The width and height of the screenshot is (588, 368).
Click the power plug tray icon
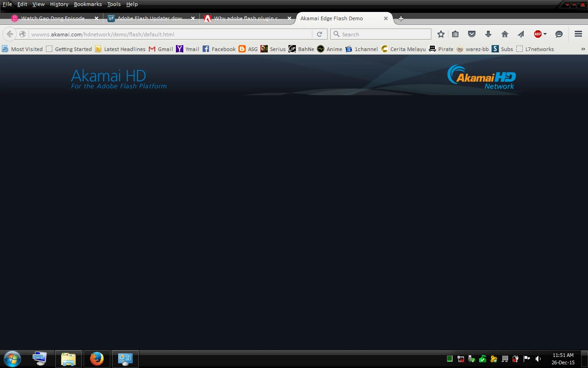(516, 359)
